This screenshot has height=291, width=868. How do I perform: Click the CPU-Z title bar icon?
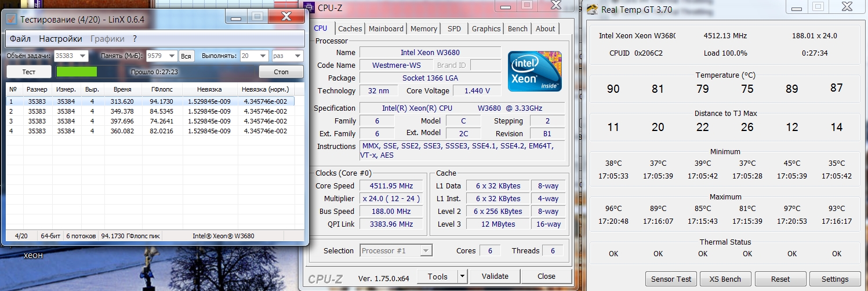(x=309, y=7)
